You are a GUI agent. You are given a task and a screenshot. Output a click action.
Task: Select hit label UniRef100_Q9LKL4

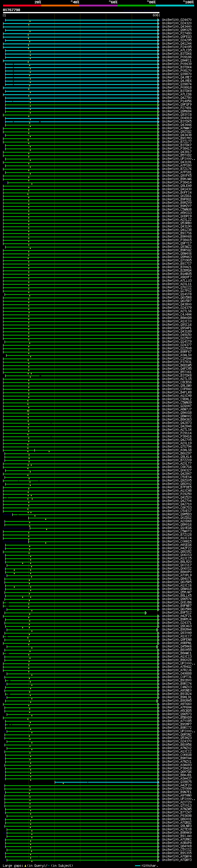pyautogui.click(x=177, y=457)
